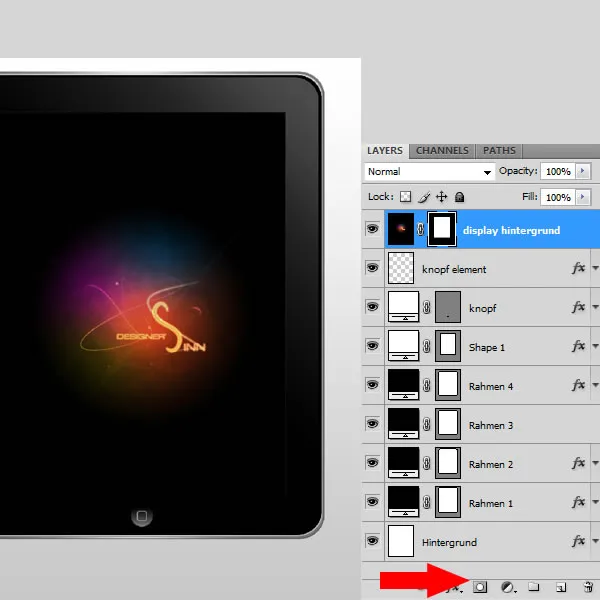Open the new adjustment layer menu icon

click(508, 587)
